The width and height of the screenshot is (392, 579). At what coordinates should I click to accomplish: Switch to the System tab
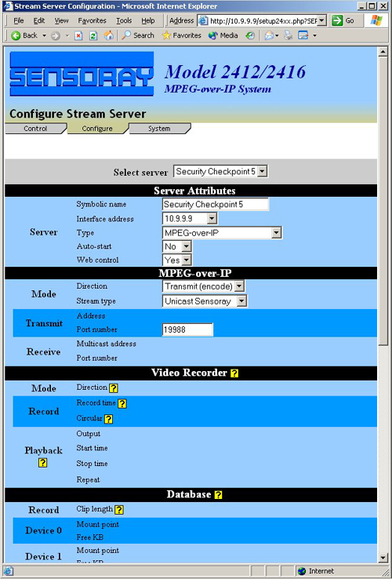coord(159,129)
